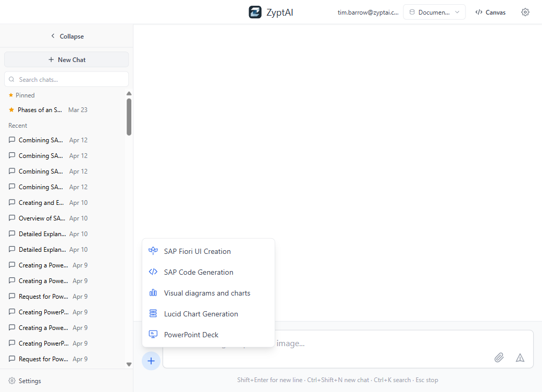
Task: Click chat icon beside Creating and E...
Action: (12, 202)
